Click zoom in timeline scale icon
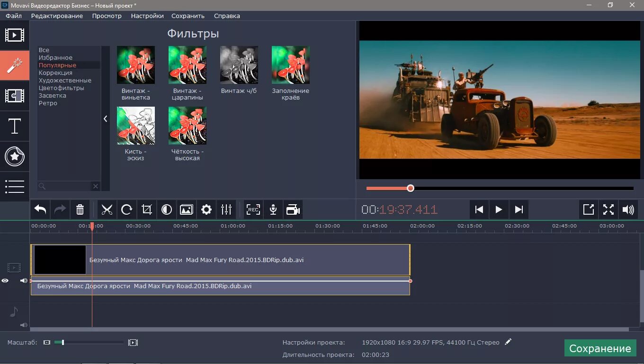Viewport: 644px width, 364px height. click(133, 342)
